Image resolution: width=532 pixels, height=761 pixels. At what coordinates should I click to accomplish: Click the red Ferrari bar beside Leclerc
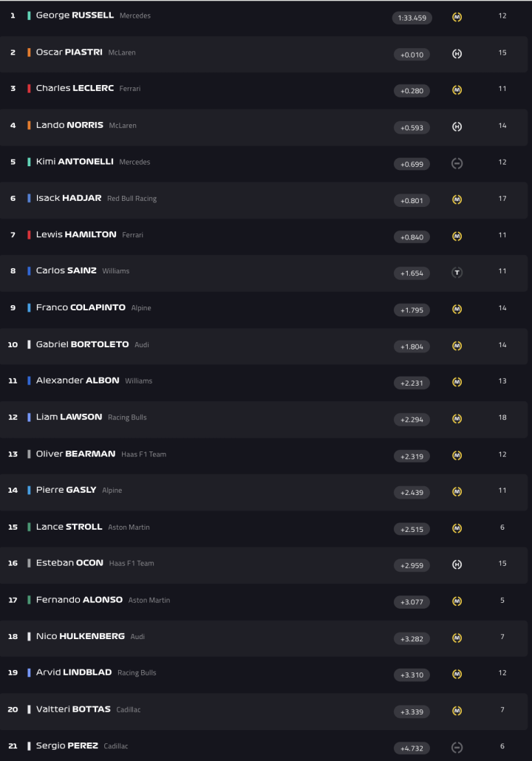29,89
